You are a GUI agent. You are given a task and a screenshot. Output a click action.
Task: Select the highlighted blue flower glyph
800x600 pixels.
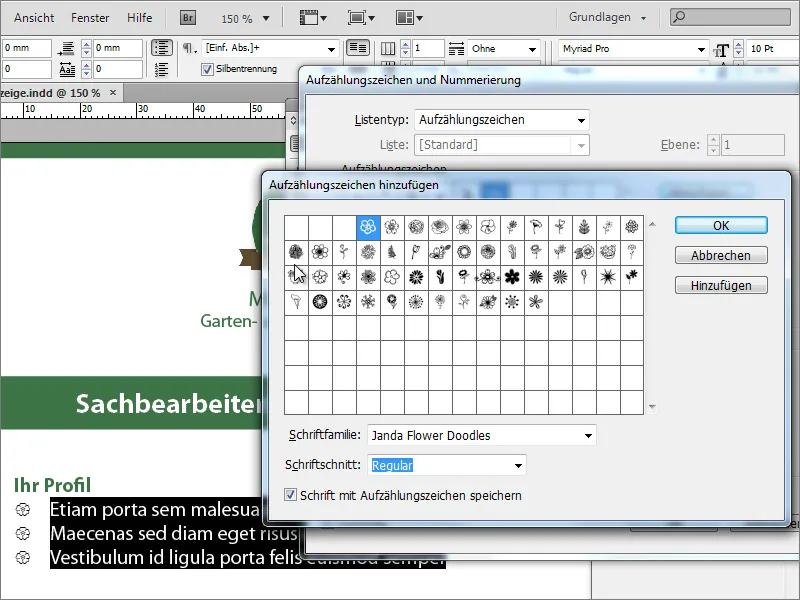pos(368,227)
